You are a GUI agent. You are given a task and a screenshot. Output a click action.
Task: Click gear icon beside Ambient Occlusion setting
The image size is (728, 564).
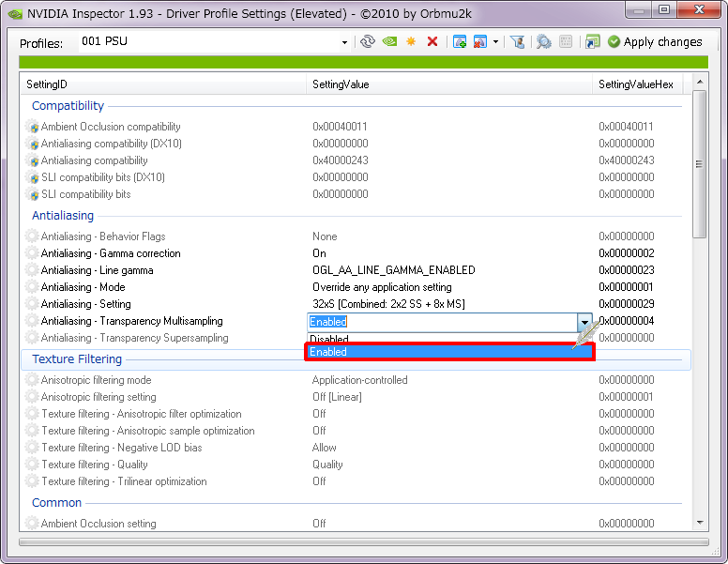click(32, 524)
